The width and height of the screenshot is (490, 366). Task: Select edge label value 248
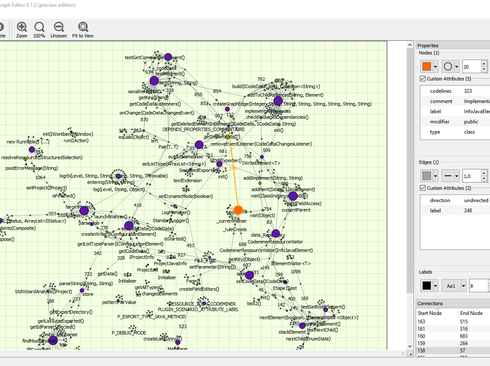click(468, 211)
